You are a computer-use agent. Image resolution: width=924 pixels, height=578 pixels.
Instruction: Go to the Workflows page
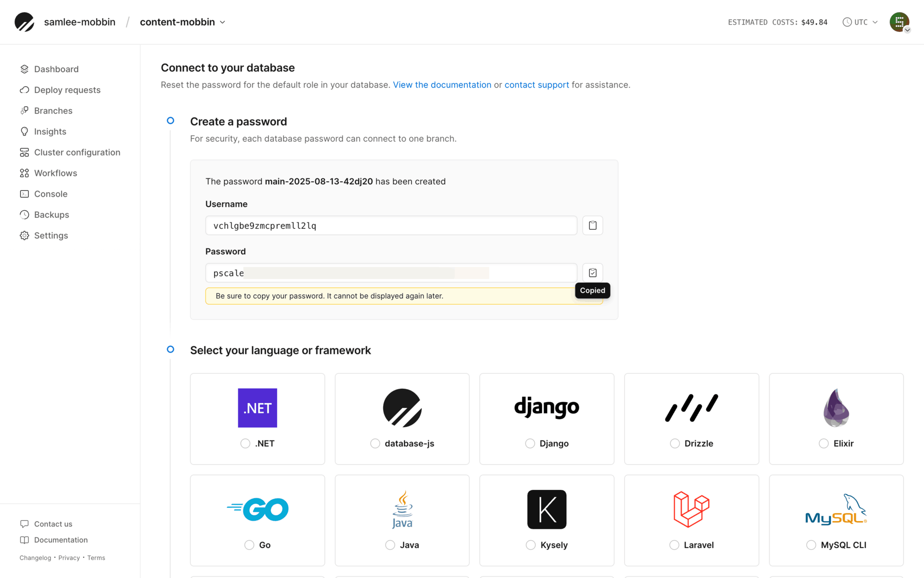pos(55,173)
